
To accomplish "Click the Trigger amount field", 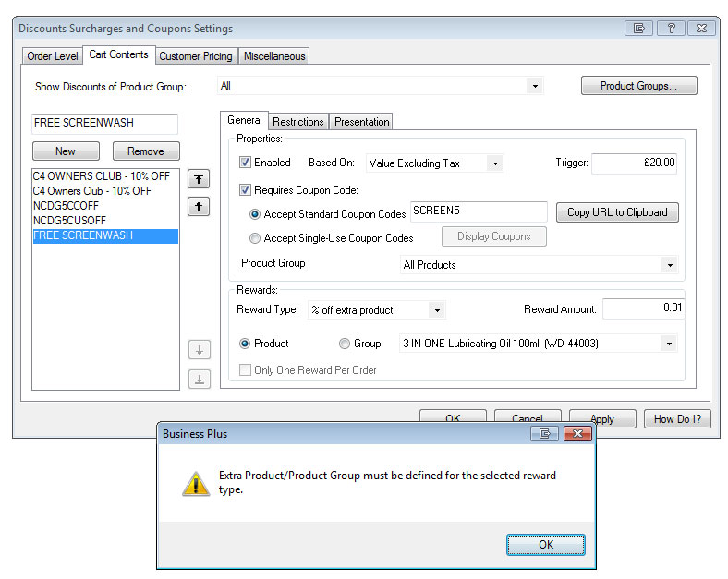I will coord(634,163).
